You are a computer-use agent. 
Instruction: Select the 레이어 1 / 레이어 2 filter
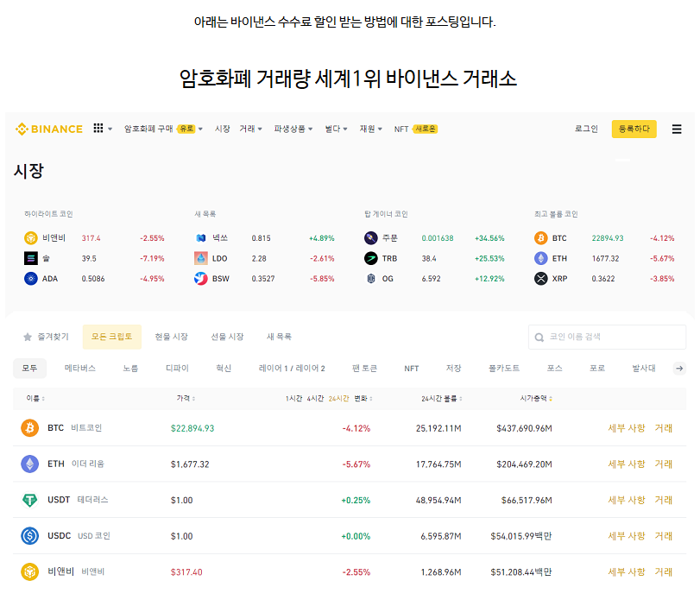tap(292, 369)
